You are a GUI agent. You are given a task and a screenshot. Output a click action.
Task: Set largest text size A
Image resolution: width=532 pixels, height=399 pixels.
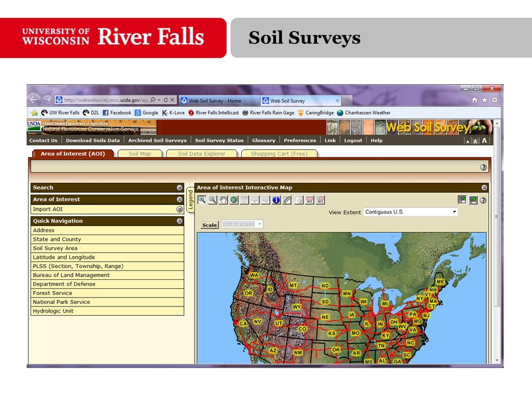coord(484,140)
